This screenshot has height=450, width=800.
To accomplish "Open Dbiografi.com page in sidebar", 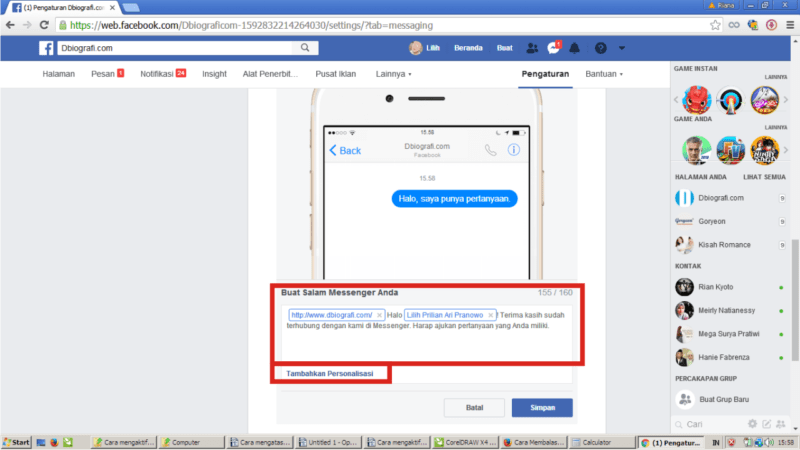I will 720,198.
